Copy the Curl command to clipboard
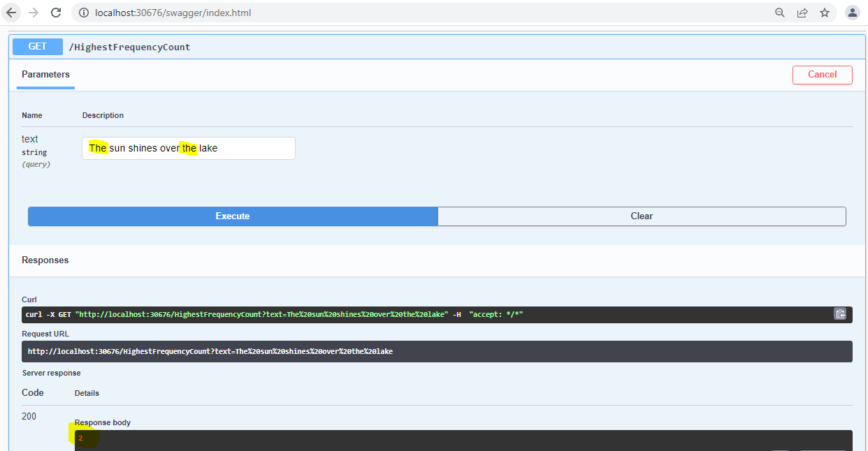This screenshot has width=868, height=451. tap(840, 313)
